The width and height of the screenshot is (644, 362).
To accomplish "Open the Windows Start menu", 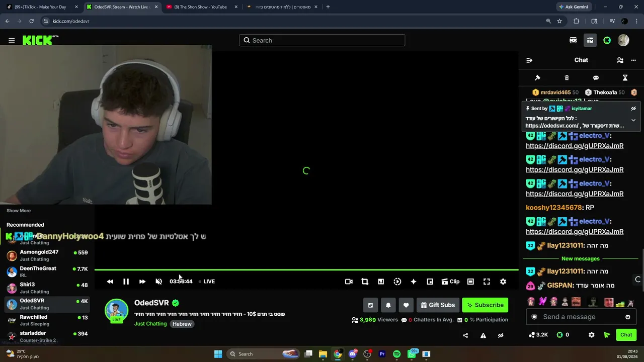I will pos(218,354).
